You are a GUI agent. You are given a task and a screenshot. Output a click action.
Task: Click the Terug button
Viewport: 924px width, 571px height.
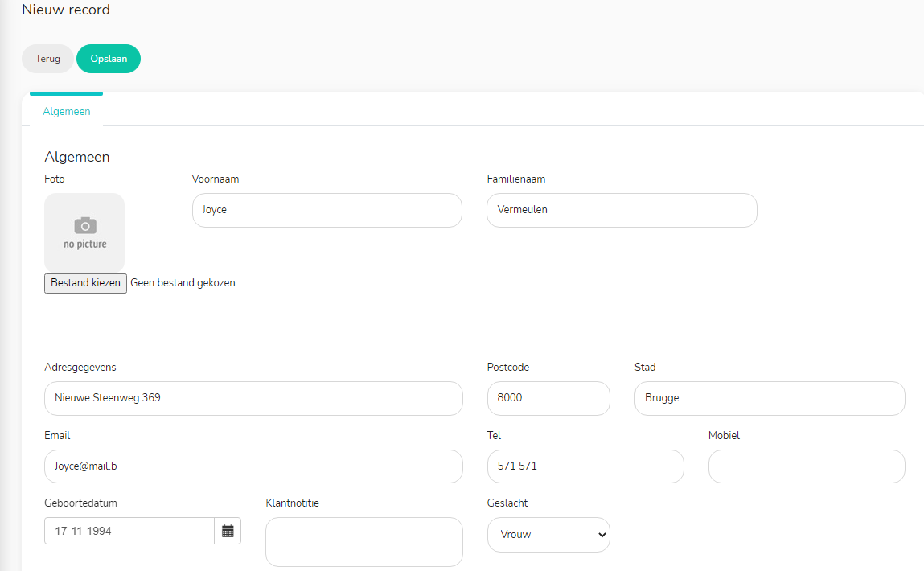[x=47, y=59]
